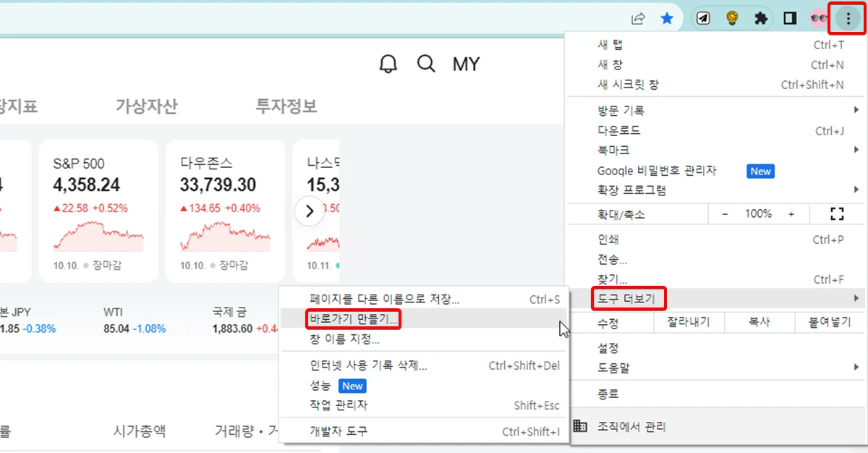This screenshot has height=453, width=868.
Task: Click the carousel next arrow on stock cards
Action: click(309, 211)
